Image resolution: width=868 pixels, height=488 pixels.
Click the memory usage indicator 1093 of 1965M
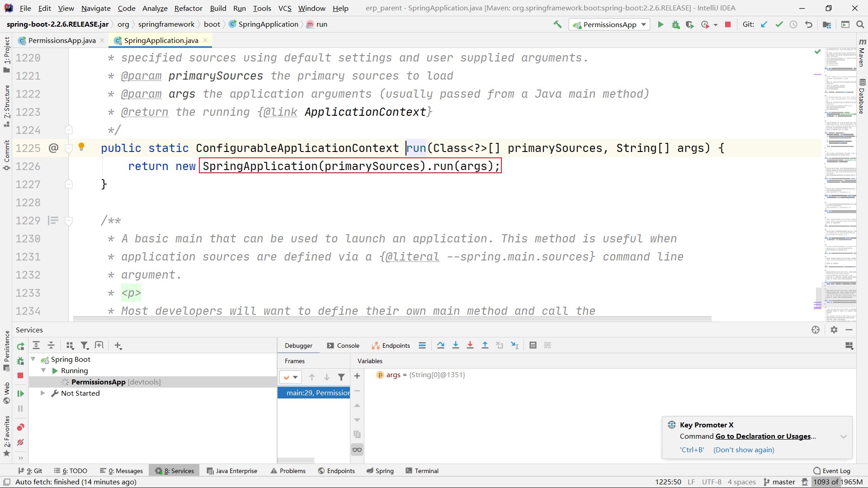[838, 482]
